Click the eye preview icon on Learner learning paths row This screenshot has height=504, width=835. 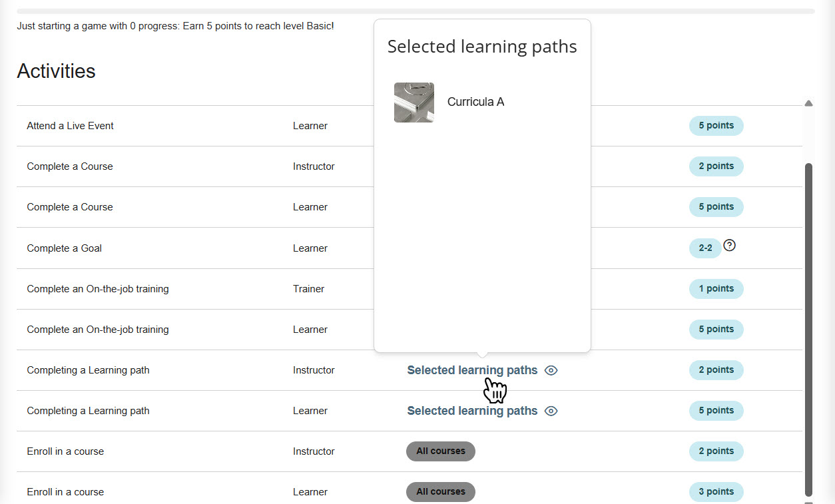click(x=551, y=411)
